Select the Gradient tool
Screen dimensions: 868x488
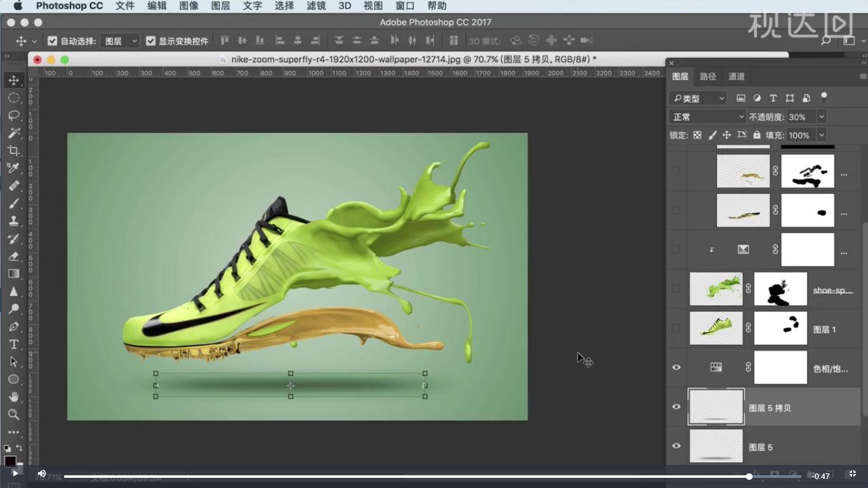coord(13,274)
